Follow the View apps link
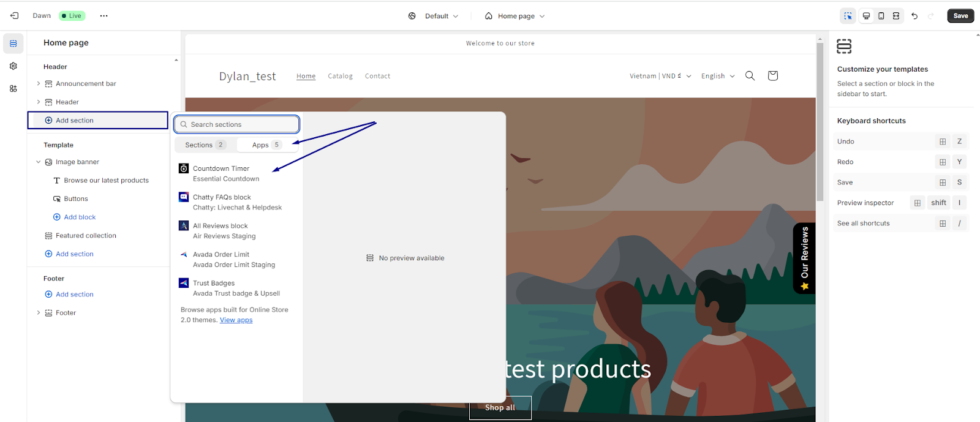 [236, 320]
